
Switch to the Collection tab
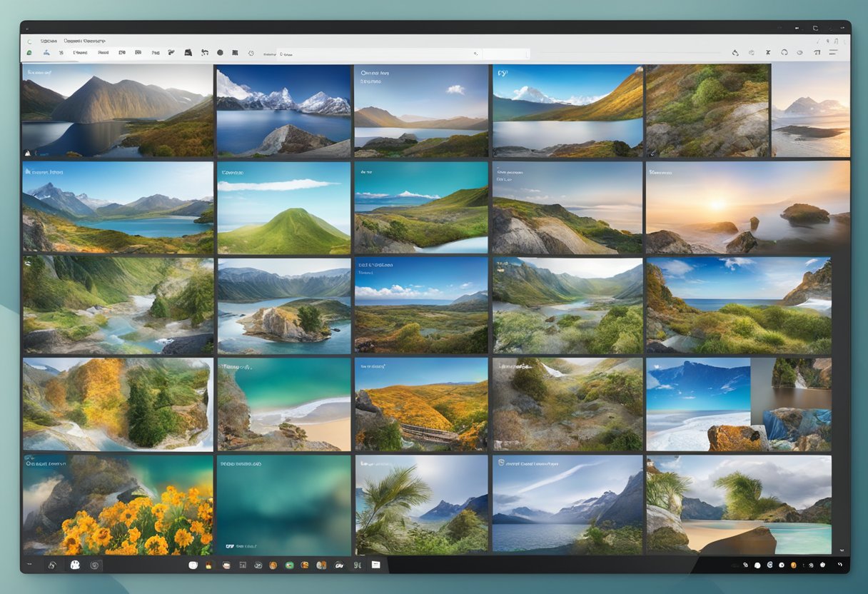point(50,42)
